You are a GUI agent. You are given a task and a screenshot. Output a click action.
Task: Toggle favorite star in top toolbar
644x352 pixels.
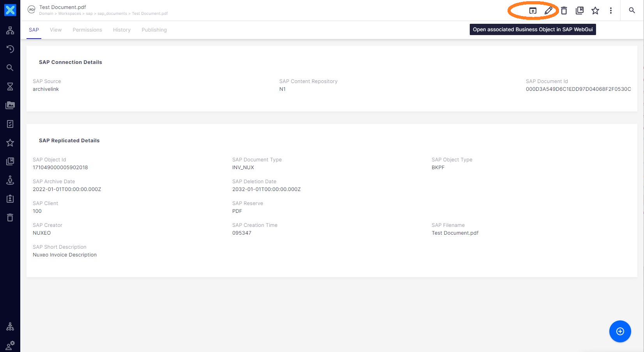[x=595, y=11]
